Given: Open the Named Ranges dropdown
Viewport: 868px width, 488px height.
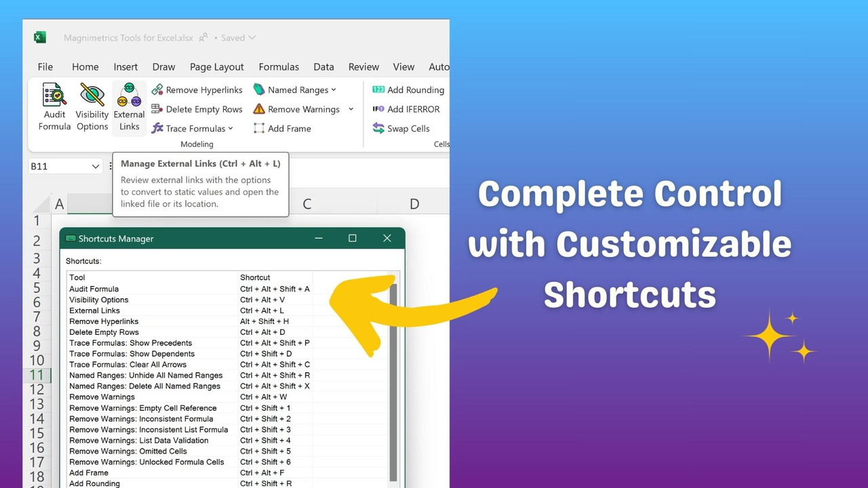Looking at the screenshot, I should (x=334, y=90).
